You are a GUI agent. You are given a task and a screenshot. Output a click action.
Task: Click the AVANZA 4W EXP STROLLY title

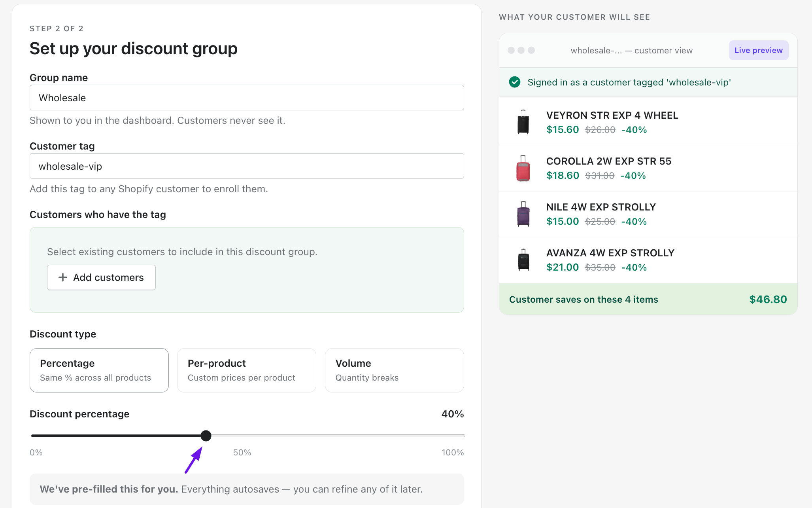(x=610, y=253)
